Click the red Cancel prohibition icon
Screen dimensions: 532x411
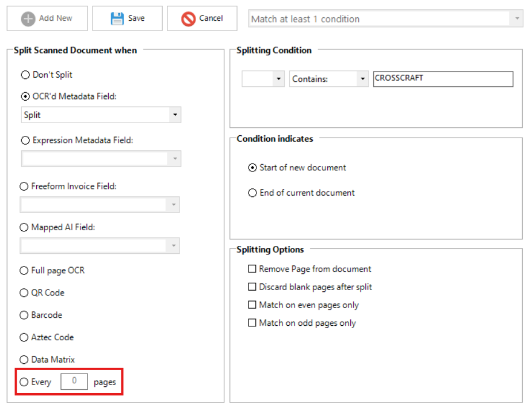(x=188, y=18)
